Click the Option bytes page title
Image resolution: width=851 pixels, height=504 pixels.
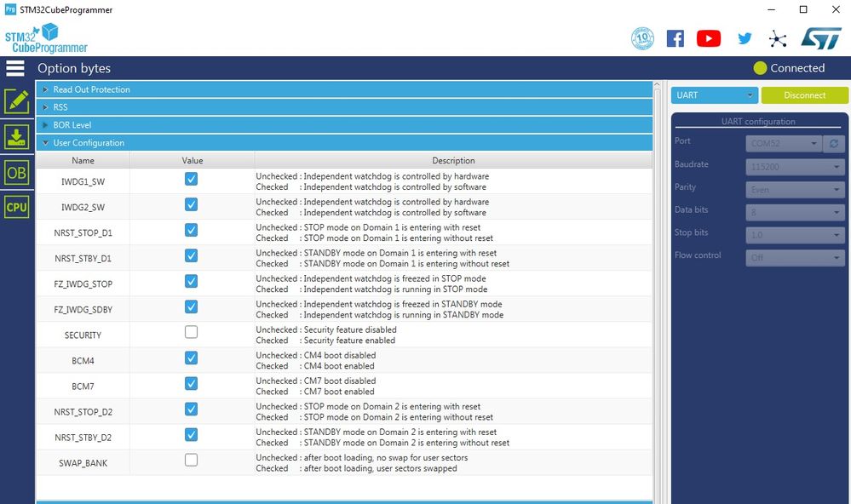point(74,68)
